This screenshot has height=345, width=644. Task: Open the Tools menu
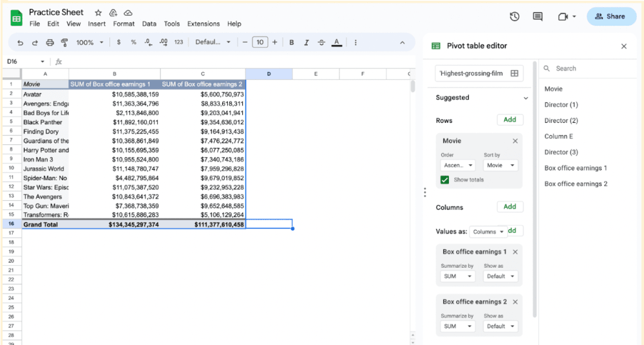(x=172, y=24)
